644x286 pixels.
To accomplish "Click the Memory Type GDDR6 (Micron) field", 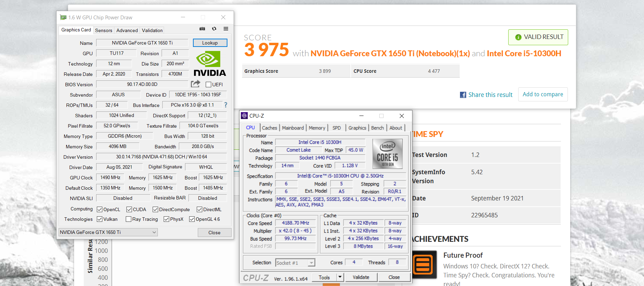I will click(124, 136).
